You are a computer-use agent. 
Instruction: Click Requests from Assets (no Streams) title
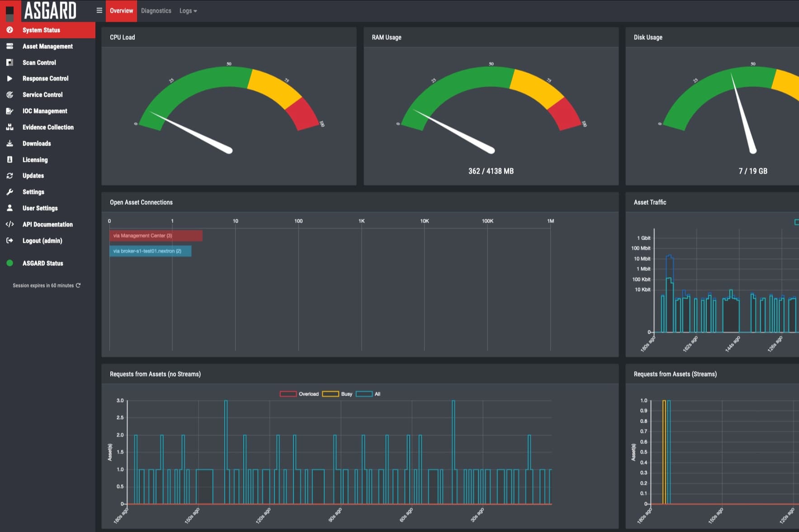click(x=155, y=374)
